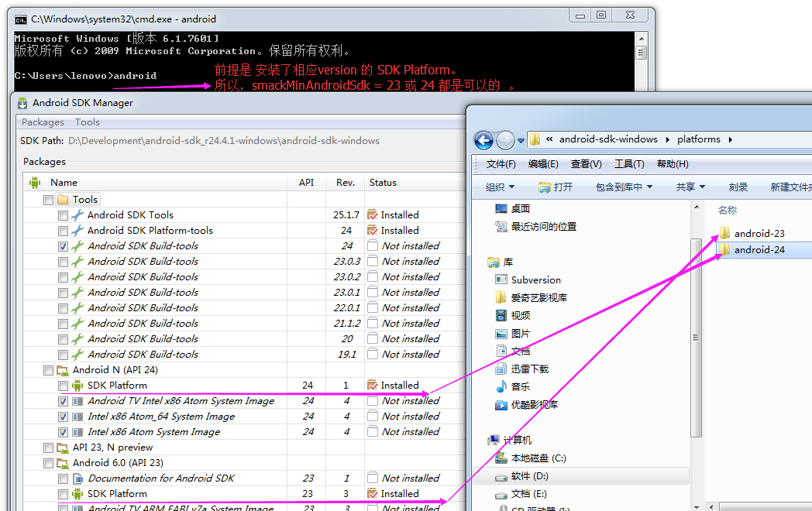The image size is (812, 511).
Task: Check the Tools group checkbox
Action: click(48, 200)
